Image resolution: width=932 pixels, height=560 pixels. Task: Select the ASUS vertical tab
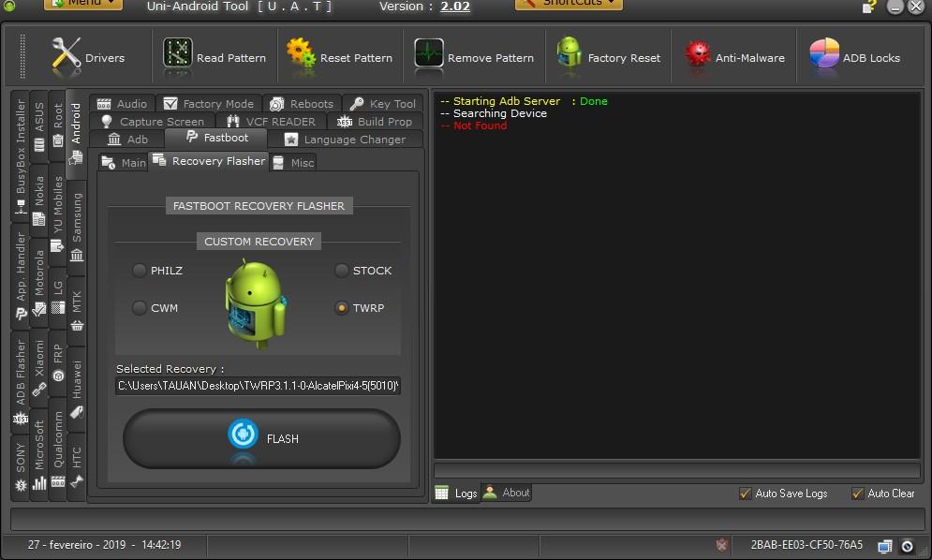[x=38, y=126]
